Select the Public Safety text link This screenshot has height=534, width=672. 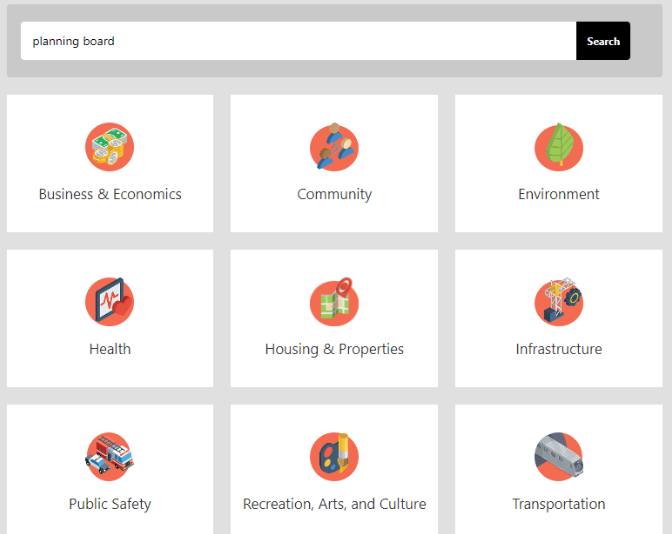(x=110, y=504)
